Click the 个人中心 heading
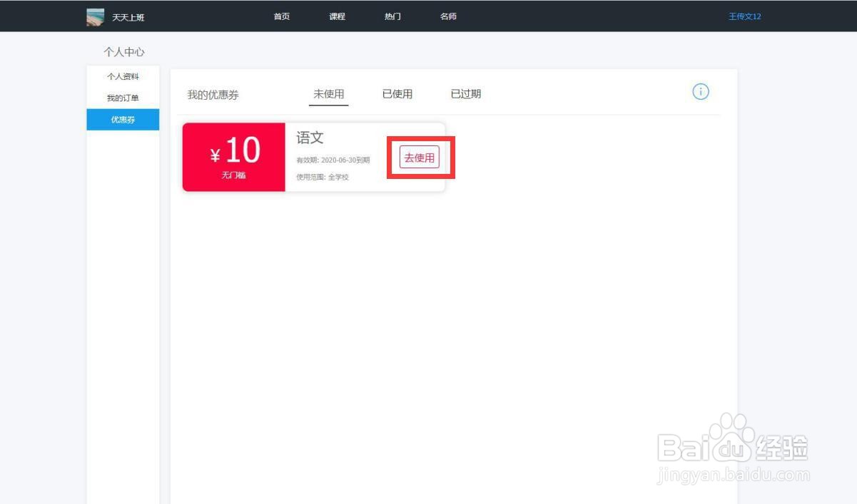The image size is (857, 504). 124,51
